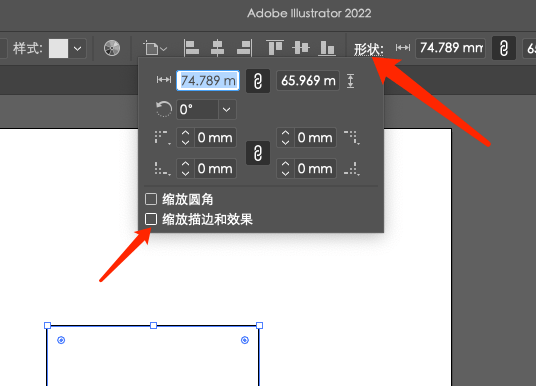
Task: Open the rotation angle dropdown
Action: tap(227, 110)
